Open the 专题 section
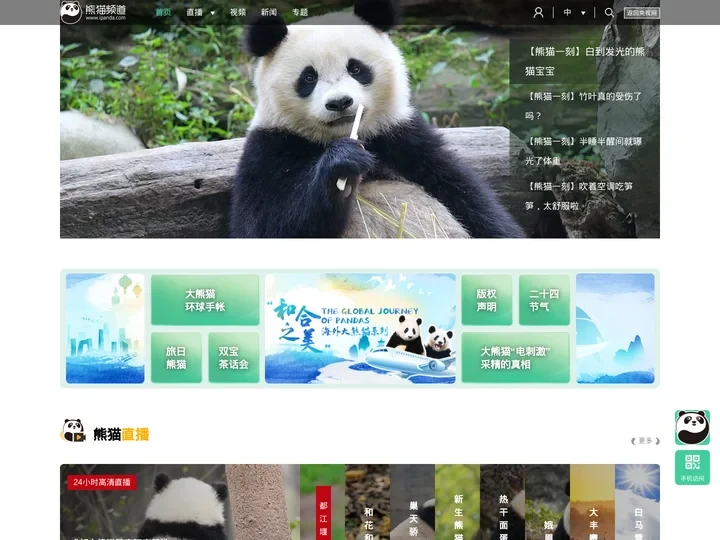The height and width of the screenshot is (540, 720). [x=300, y=12]
